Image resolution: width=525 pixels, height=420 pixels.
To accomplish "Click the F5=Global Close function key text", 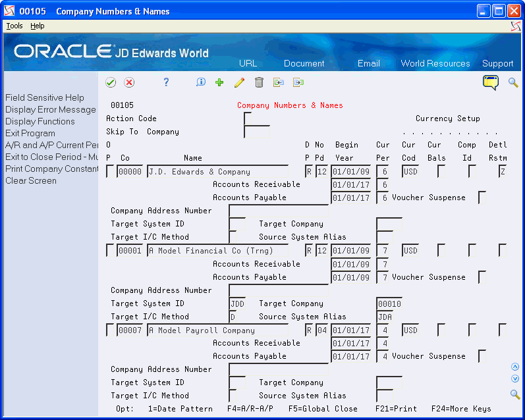I will [323, 409].
